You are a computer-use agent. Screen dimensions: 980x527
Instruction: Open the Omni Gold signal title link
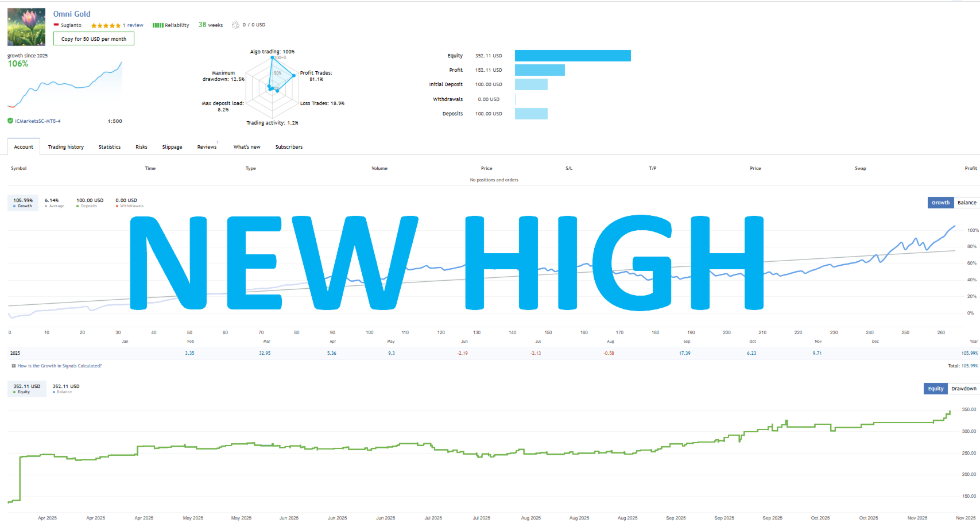[x=72, y=14]
